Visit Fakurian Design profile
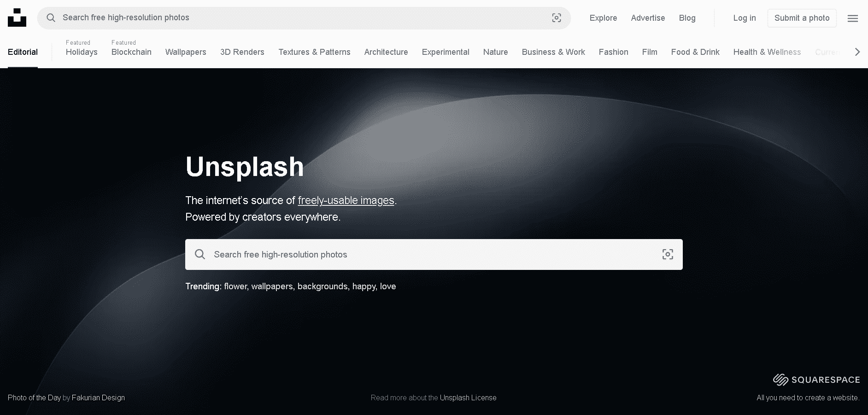 pos(98,397)
